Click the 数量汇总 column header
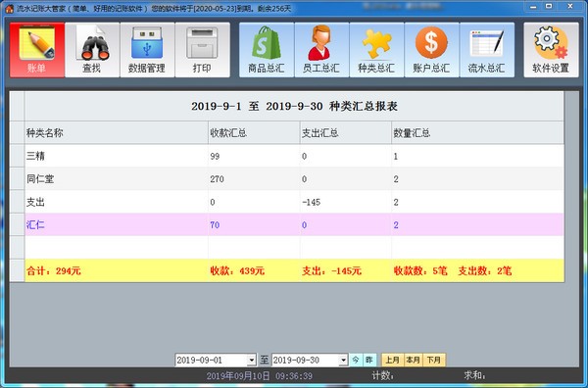 point(478,132)
